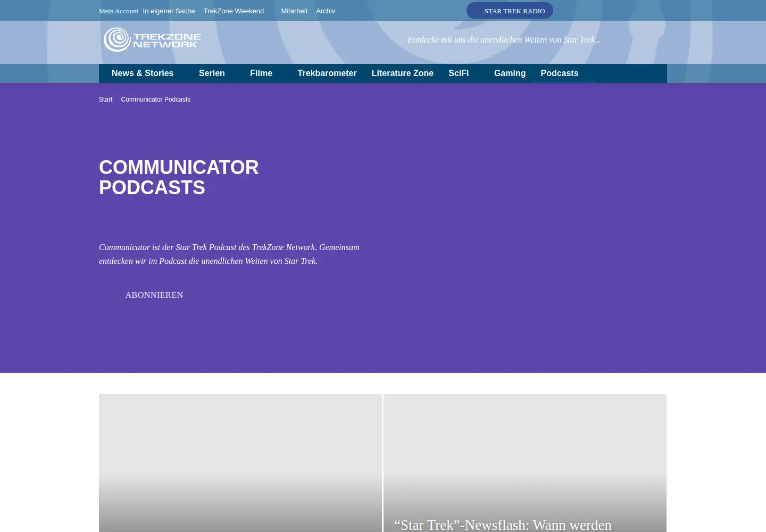Select SciFi in navigation bar
766x532 pixels.
tap(459, 73)
